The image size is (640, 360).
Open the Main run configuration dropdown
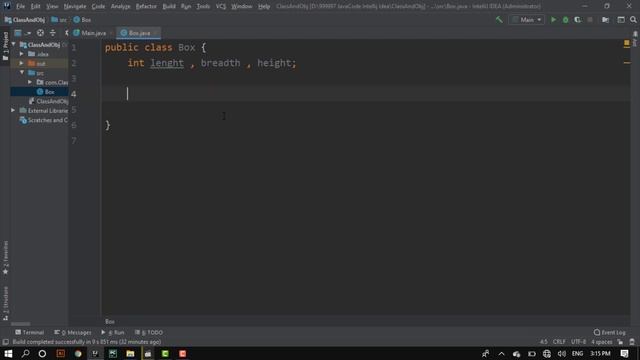tap(527, 20)
